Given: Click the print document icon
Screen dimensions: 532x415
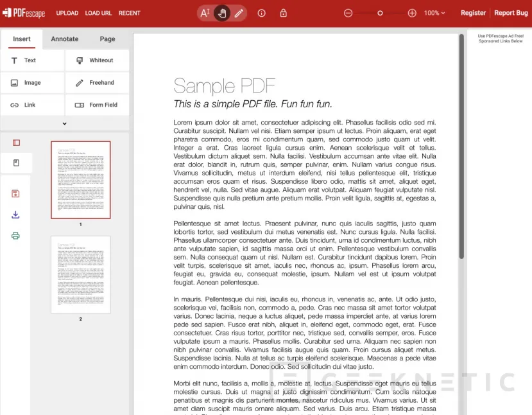Looking at the screenshot, I should click(15, 236).
